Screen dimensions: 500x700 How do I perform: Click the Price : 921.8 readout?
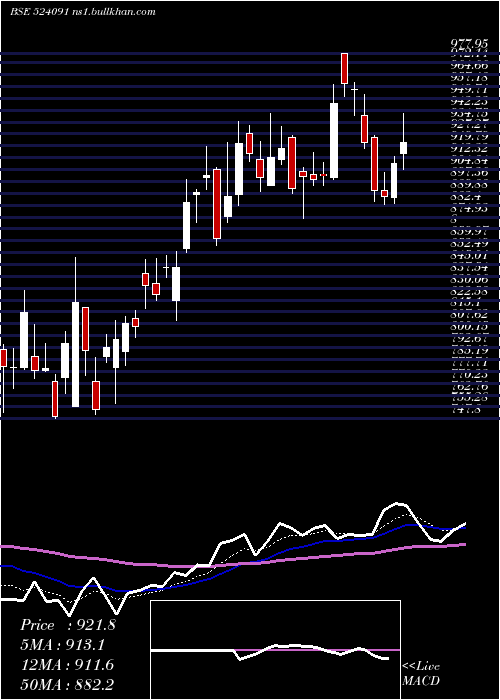tap(68, 625)
